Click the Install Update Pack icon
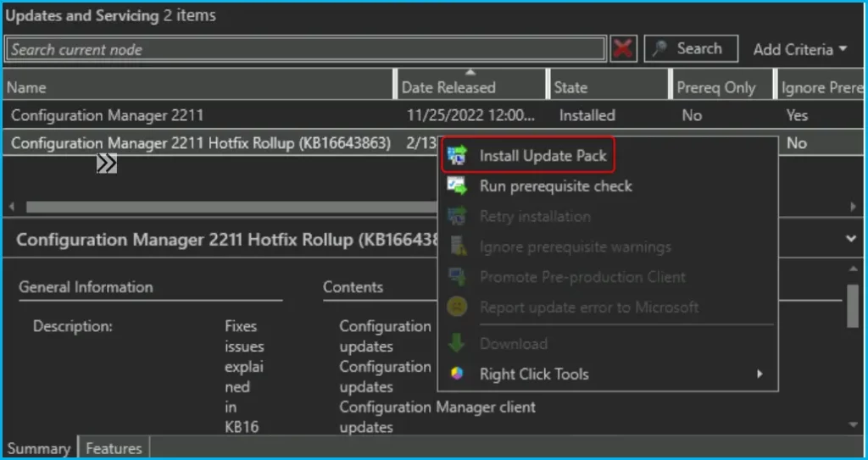Screen dimensions: 868x460 click(x=457, y=156)
